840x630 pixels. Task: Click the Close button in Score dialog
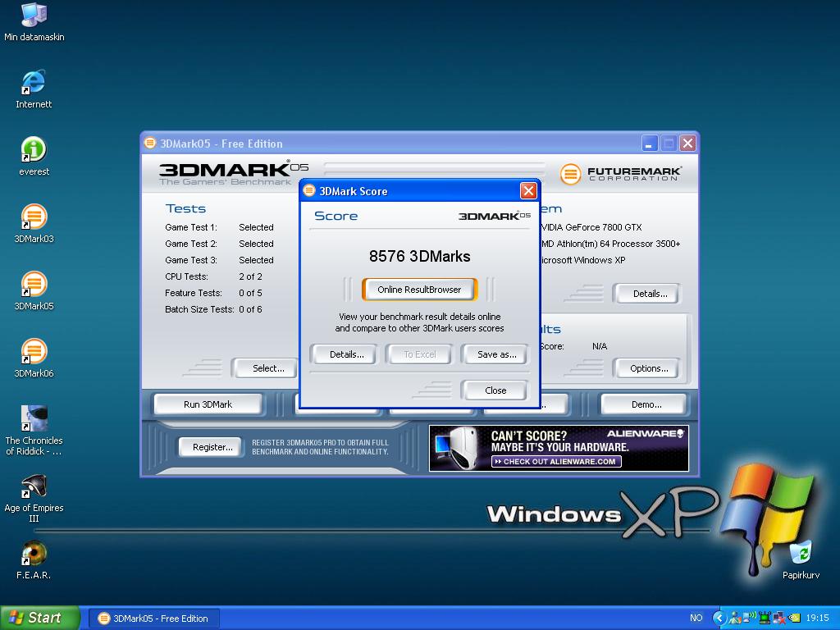pyautogui.click(x=495, y=390)
